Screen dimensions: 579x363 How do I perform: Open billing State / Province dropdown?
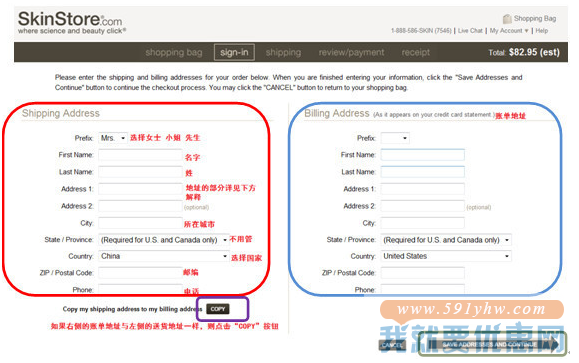446,240
